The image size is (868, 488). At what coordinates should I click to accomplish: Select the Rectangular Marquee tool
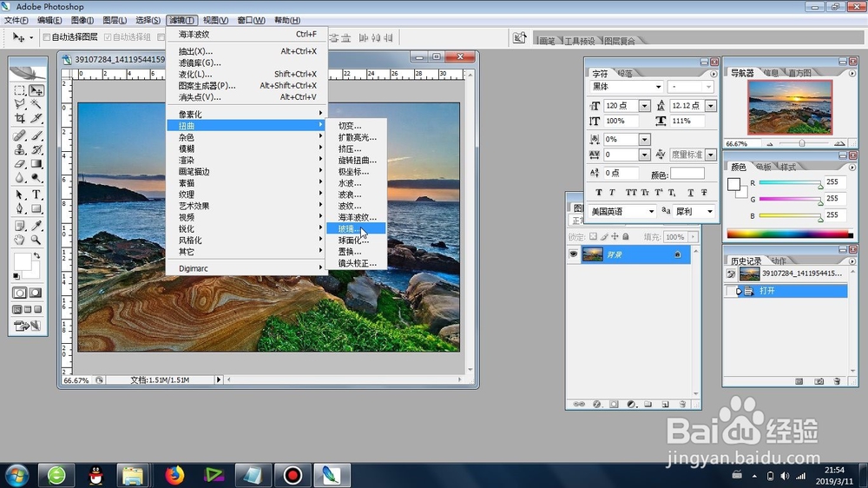click(20, 90)
